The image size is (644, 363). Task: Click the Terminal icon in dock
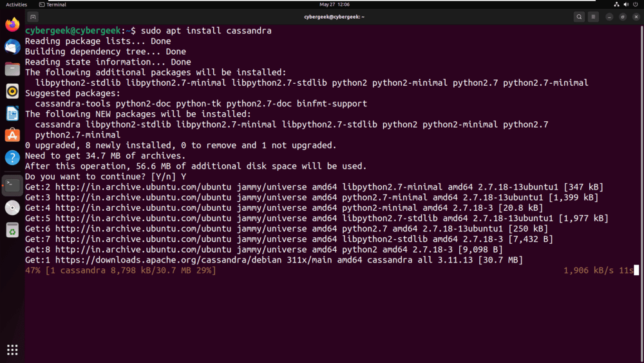pyautogui.click(x=12, y=185)
